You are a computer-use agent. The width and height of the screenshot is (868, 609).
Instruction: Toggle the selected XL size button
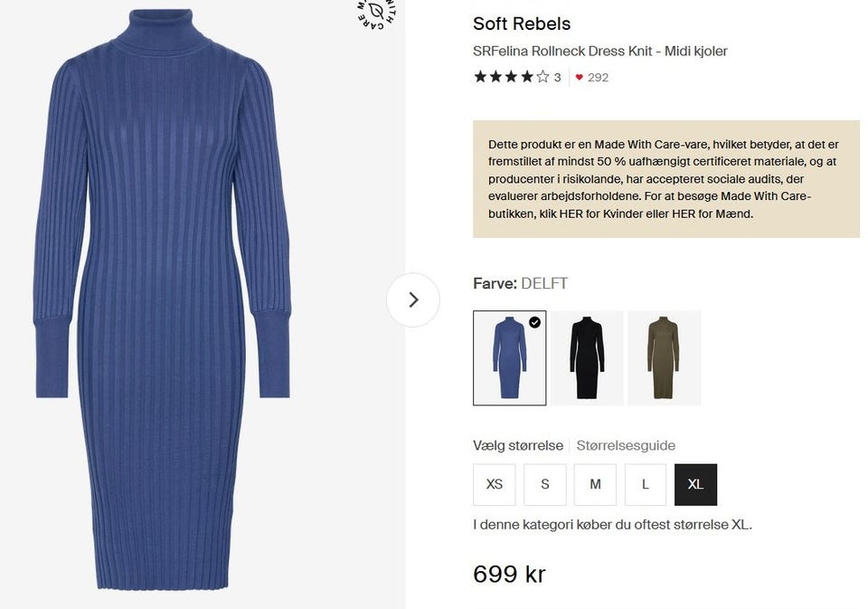[695, 484]
